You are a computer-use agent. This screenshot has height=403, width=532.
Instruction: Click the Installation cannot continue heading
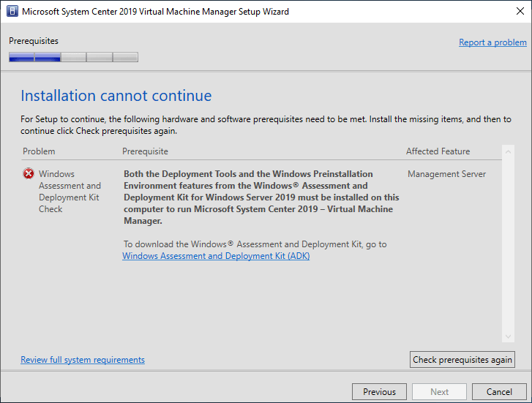(116, 96)
